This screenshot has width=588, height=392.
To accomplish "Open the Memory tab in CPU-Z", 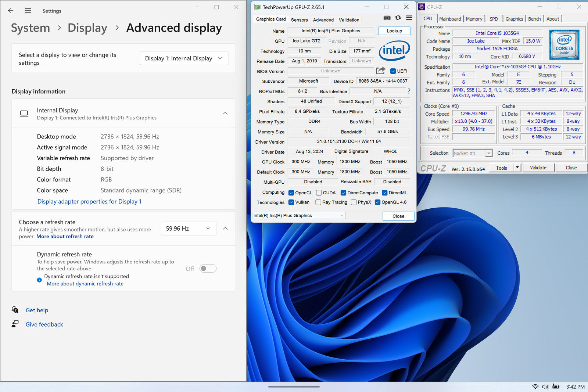I will click(474, 19).
